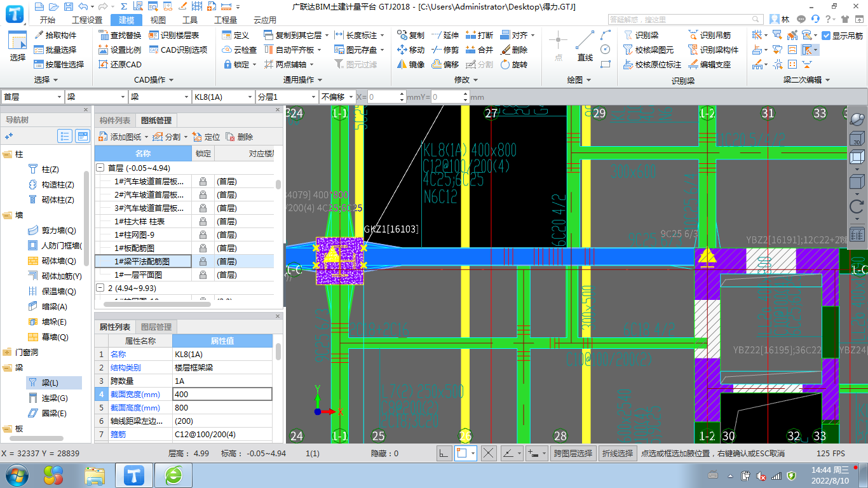Toggle lock for 1#板配筋图 row
The image size is (868, 488).
pyautogui.click(x=203, y=248)
